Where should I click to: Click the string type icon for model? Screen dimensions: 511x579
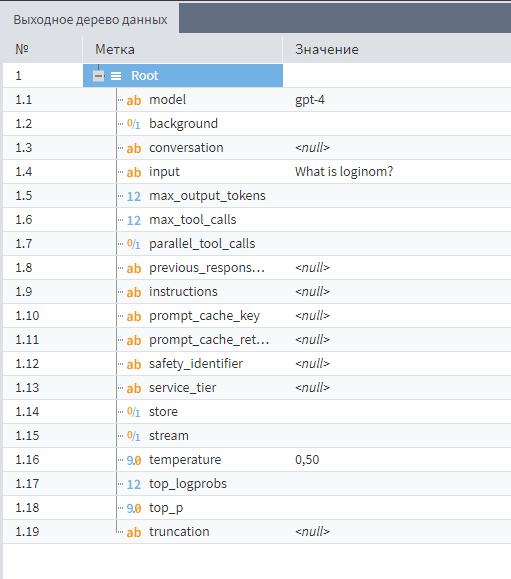point(134,100)
